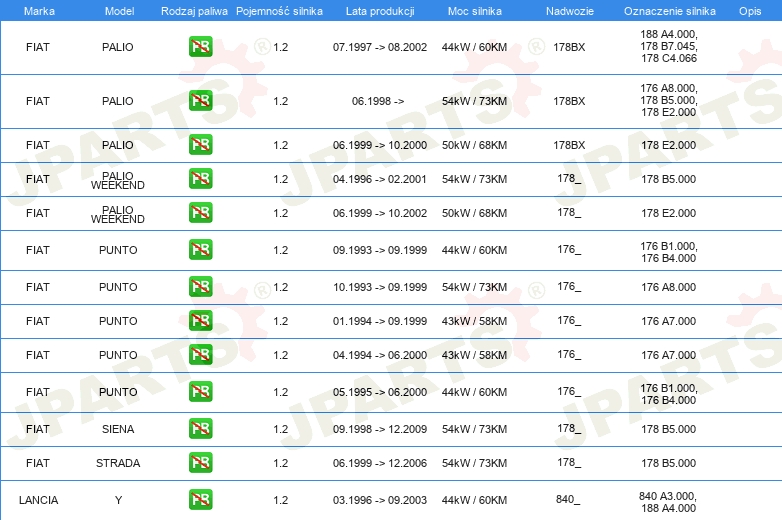This screenshot has width=782, height=520.
Task: Click engine codes 176 A8.000, 178 B5.000, 178 E2.000
Action: [x=669, y=100]
